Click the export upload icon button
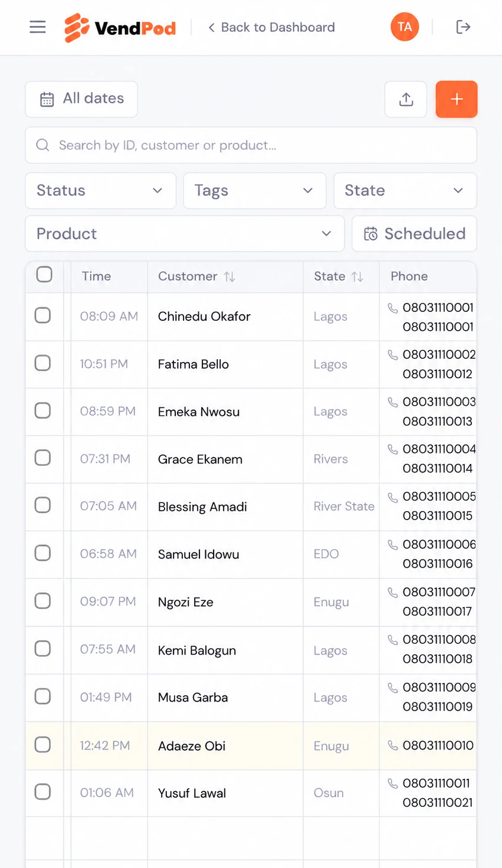The height and width of the screenshot is (868, 502). (406, 99)
